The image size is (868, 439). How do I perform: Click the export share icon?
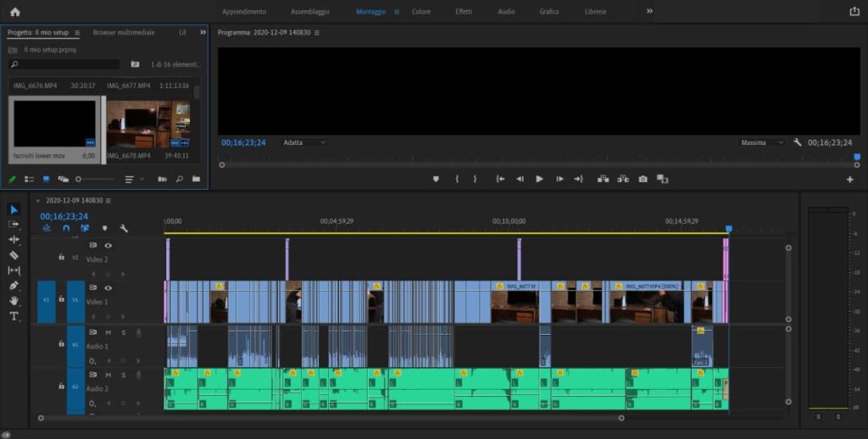click(x=854, y=11)
